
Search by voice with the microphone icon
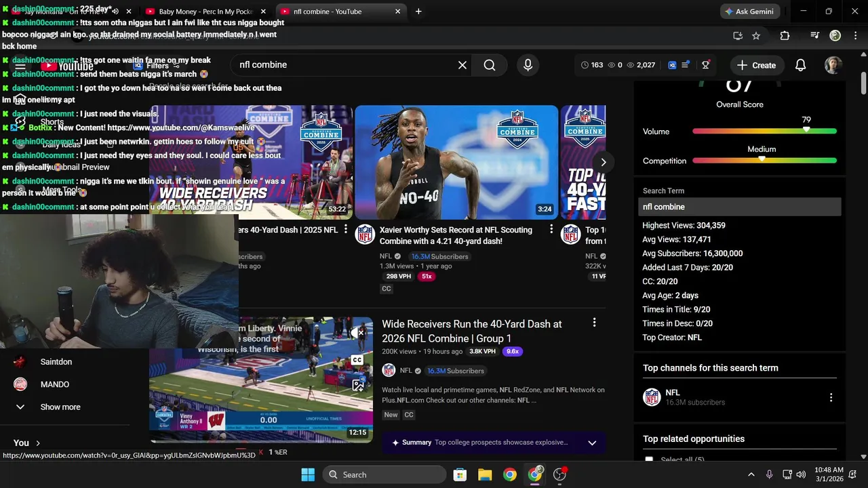528,65
